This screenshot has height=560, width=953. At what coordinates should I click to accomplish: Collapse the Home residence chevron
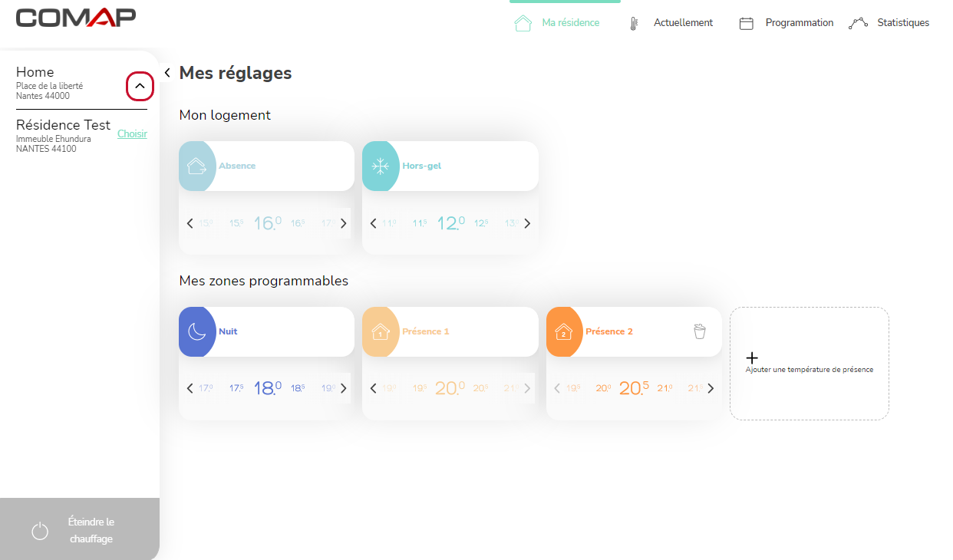pos(140,86)
